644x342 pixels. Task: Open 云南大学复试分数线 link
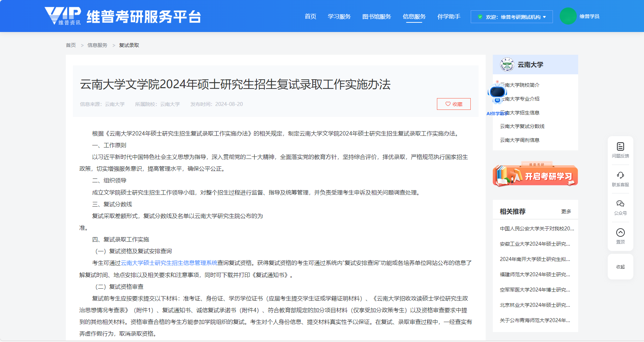(x=522, y=126)
